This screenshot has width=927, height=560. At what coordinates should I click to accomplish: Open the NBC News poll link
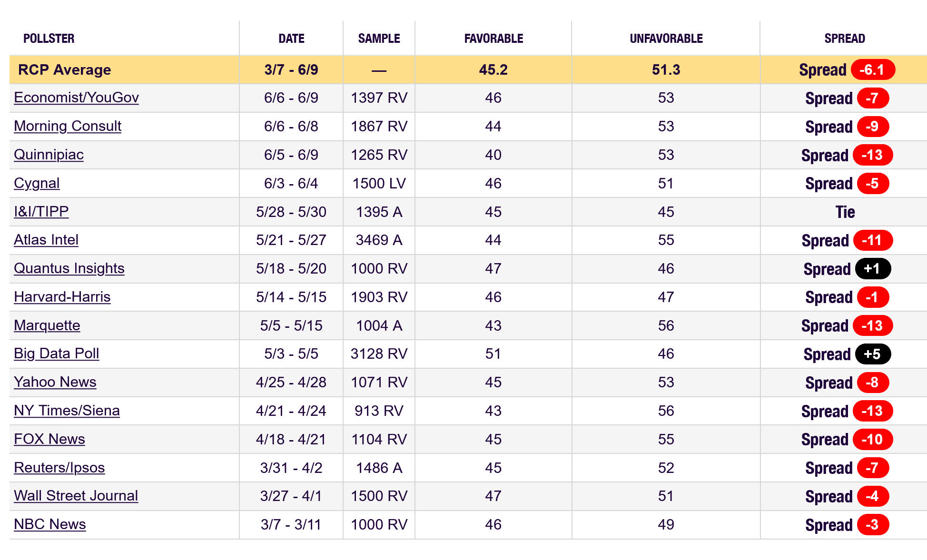point(49,524)
